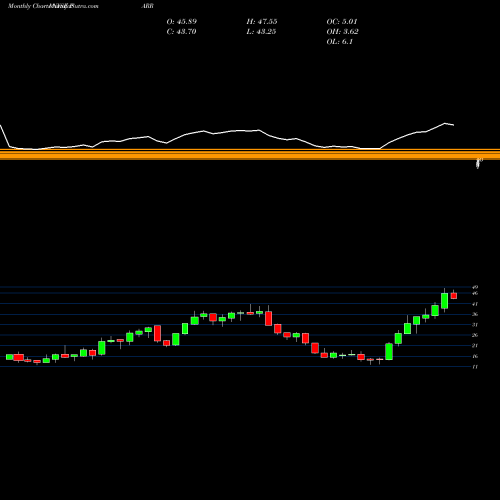
Task: Click the 21 price axis label
Action: click(475, 346)
